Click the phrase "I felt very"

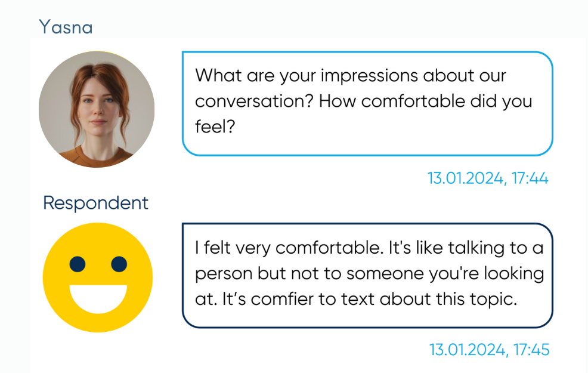[233, 249]
